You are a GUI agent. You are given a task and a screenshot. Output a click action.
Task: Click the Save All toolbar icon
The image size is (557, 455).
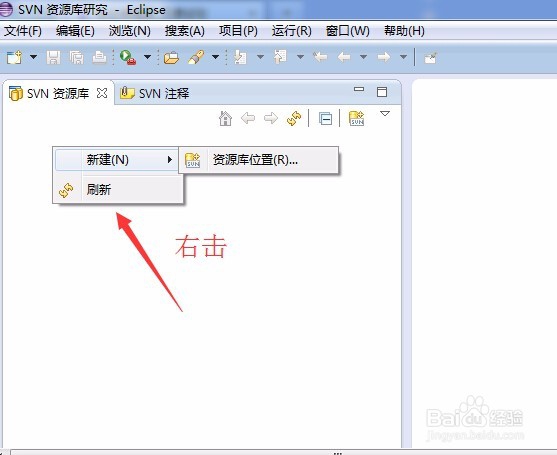click(x=76, y=57)
